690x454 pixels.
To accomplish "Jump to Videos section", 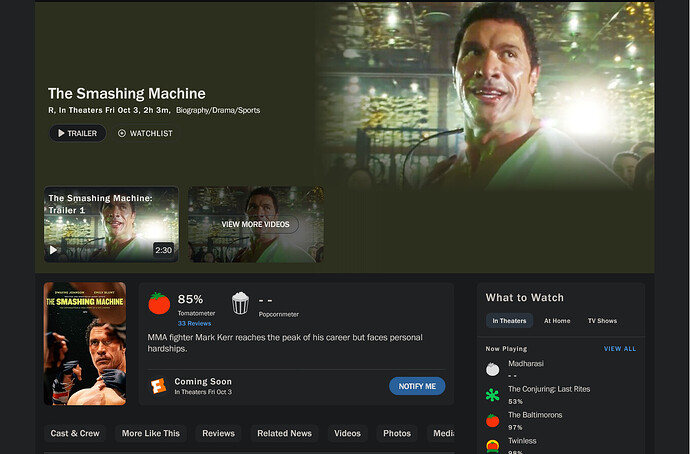I will tap(348, 433).
